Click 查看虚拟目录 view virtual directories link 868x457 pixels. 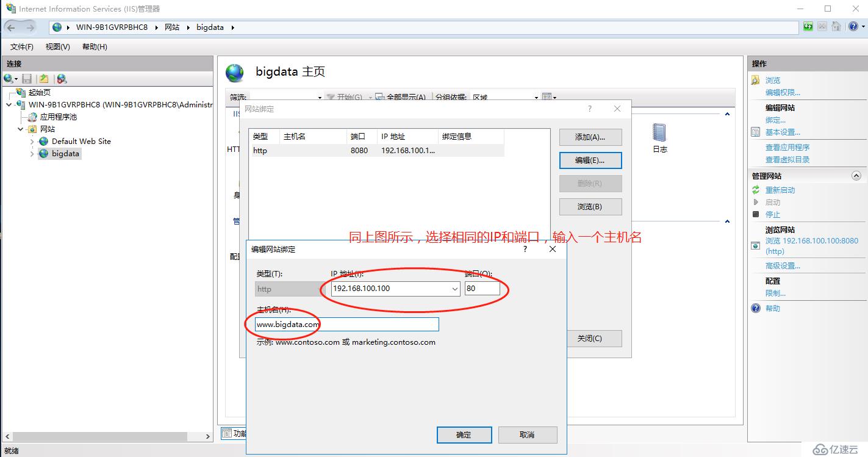pos(787,159)
